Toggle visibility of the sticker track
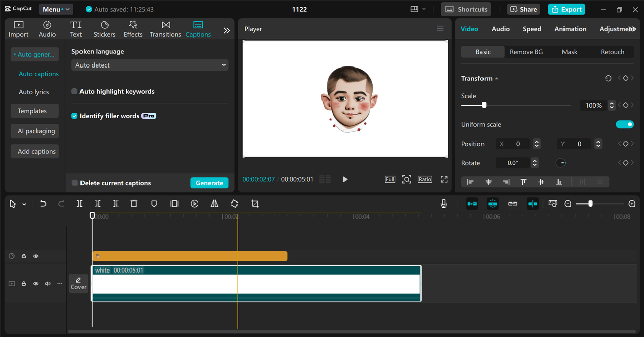This screenshot has height=337, width=644. 36,256
